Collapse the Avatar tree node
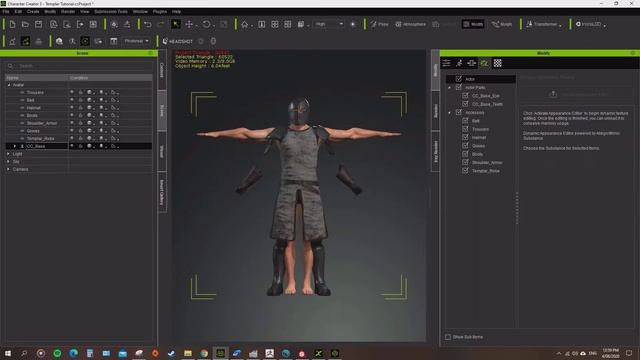 point(9,85)
